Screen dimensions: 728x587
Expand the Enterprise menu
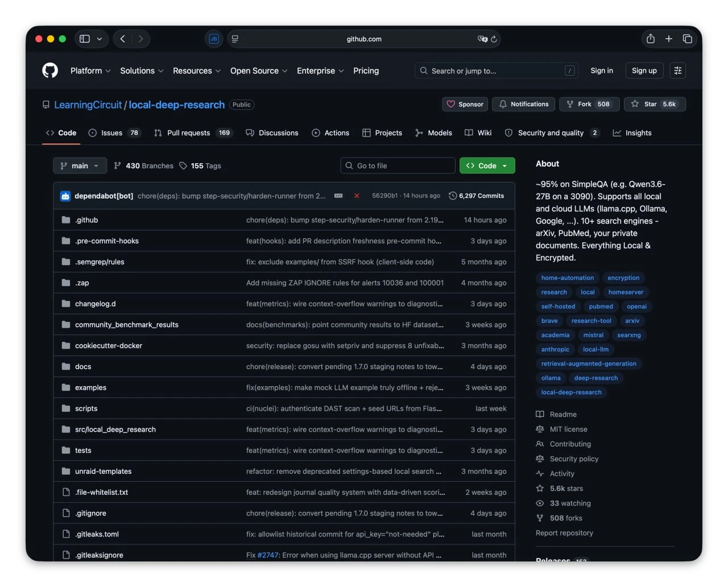320,71
